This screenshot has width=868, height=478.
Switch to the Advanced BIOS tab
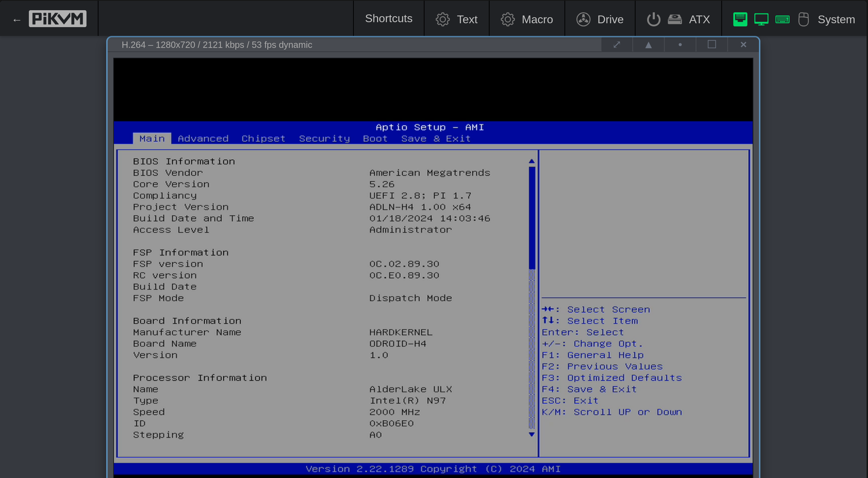(x=203, y=139)
